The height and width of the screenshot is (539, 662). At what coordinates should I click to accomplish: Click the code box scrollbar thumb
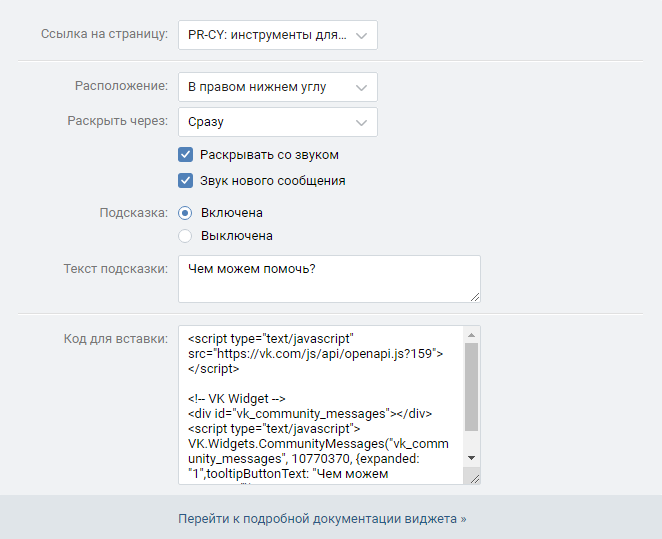coord(472,385)
